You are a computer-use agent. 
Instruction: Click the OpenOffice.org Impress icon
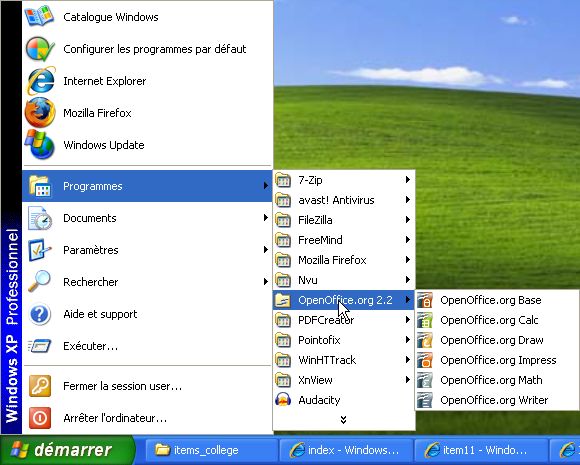pyautogui.click(x=425, y=360)
